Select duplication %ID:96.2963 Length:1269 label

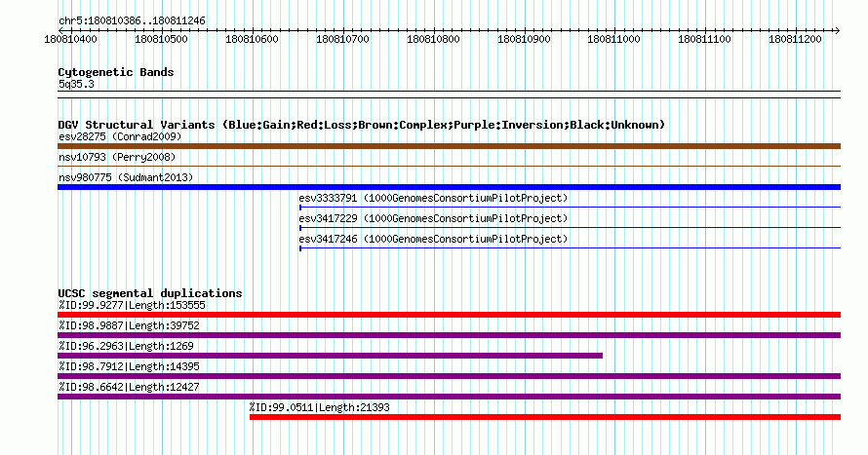click(x=126, y=346)
